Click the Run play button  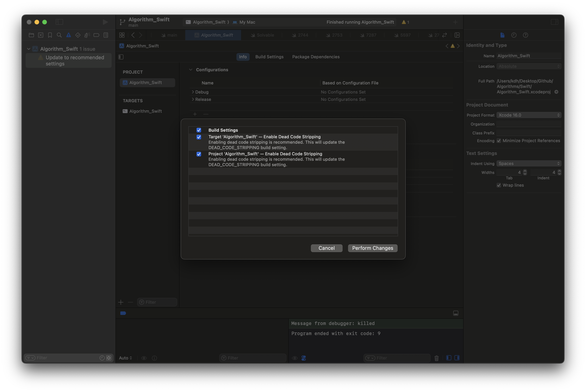coord(105,22)
